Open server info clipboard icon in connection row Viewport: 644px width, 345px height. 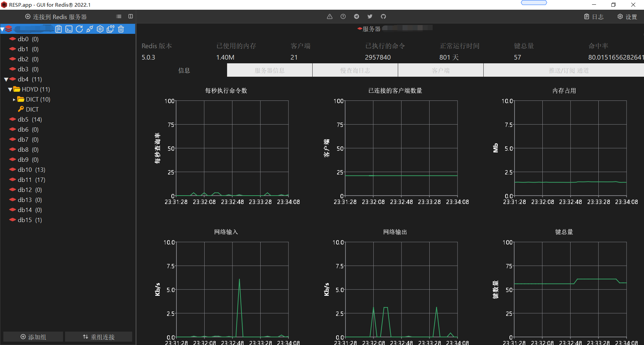click(x=59, y=29)
